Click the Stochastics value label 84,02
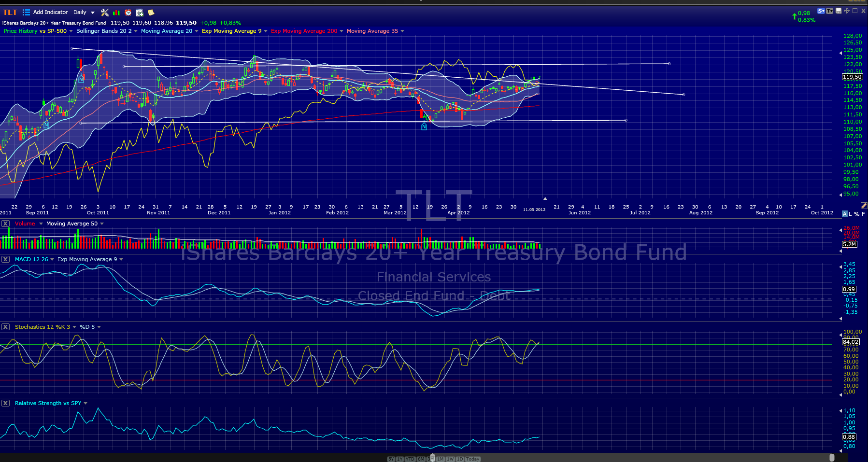868x462 pixels. (851, 342)
